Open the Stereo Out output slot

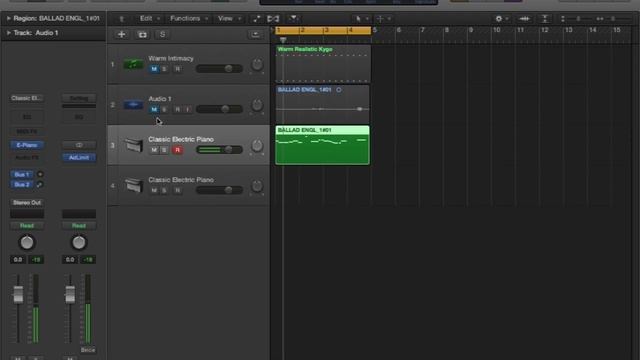(x=27, y=202)
